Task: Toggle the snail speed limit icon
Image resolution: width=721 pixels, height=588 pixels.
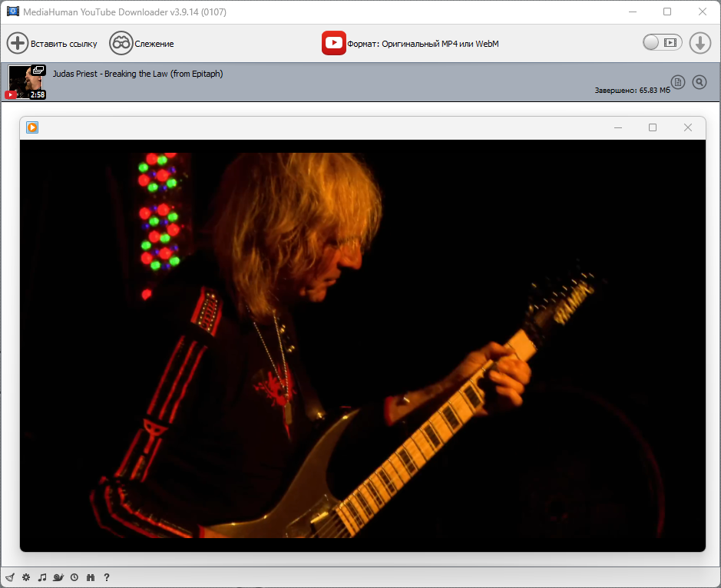Action: (x=58, y=577)
